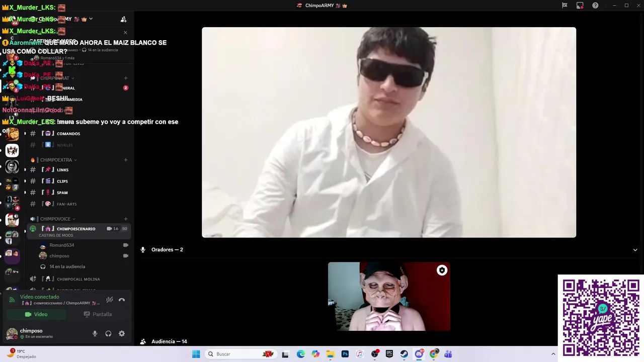Screen dimensions: 644x362
Task: Open server with Santa hat avatar
Action: (x=12, y=220)
